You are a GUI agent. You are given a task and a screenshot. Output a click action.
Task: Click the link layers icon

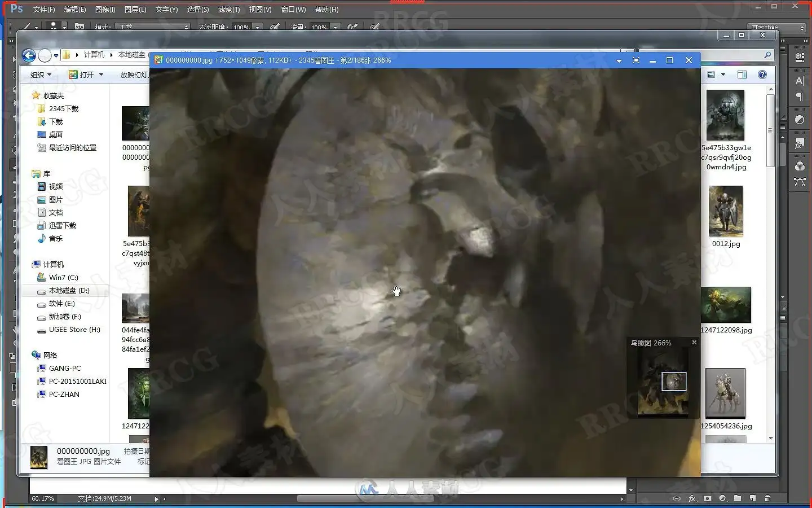coord(676,498)
